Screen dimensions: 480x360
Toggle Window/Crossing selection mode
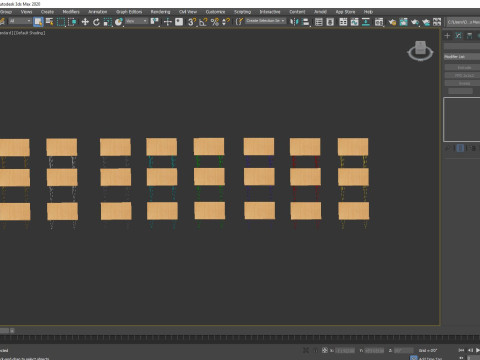pos(72,22)
